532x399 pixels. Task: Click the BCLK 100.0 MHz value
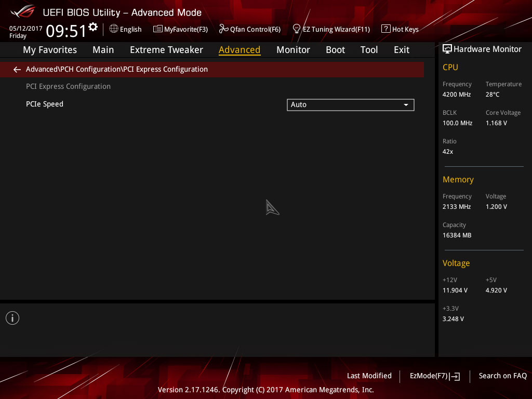pyautogui.click(x=457, y=123)
